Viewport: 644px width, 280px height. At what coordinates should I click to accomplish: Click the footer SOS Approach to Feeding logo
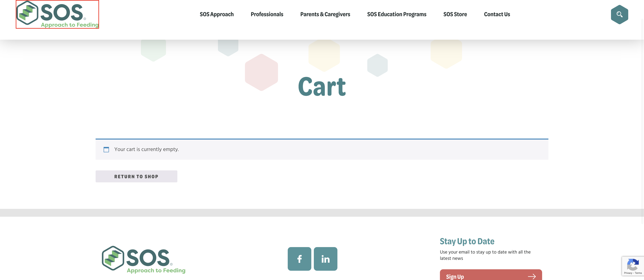[144, 260]
